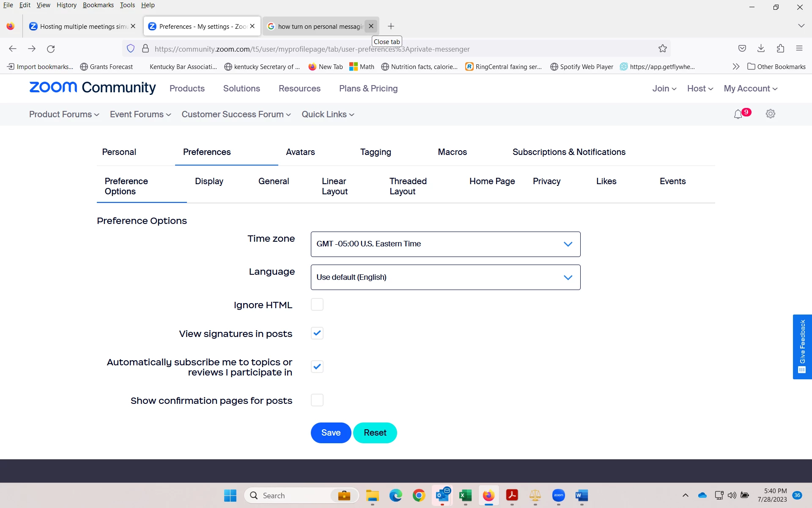
Task: Switch to the Avatars tab
Action: pyautogui.click(x=300, y=152)
